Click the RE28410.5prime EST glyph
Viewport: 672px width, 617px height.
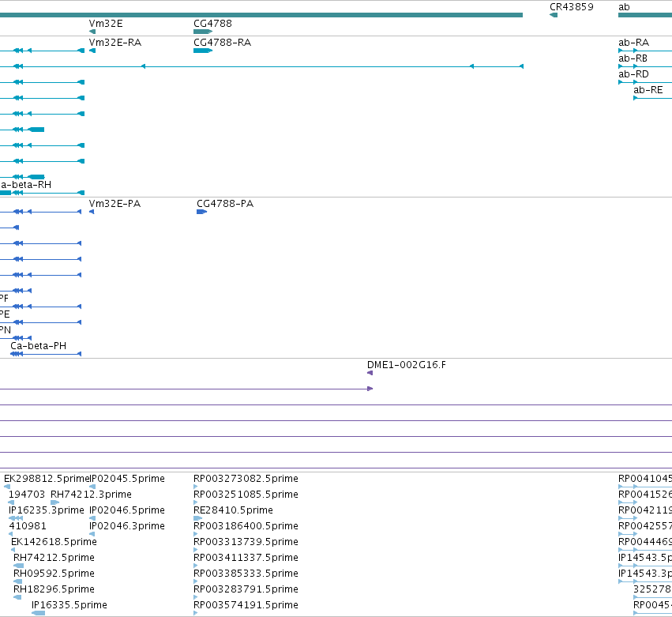[197, 518]
